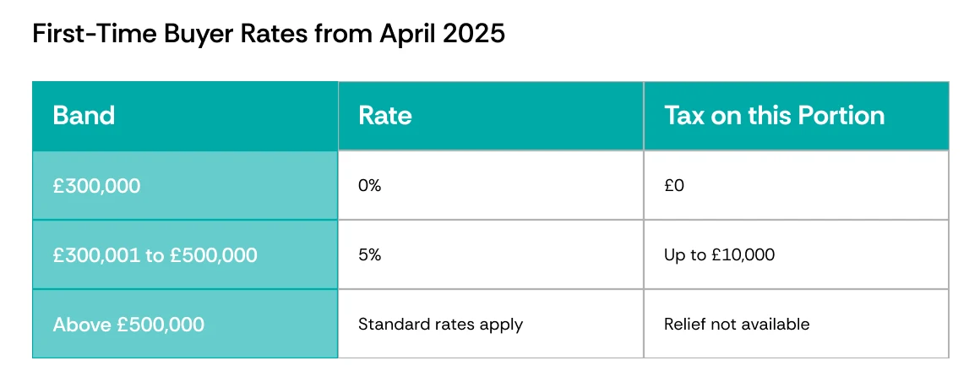Click the 'First-Time Buyer Rates from April 2025' heading

268,35
